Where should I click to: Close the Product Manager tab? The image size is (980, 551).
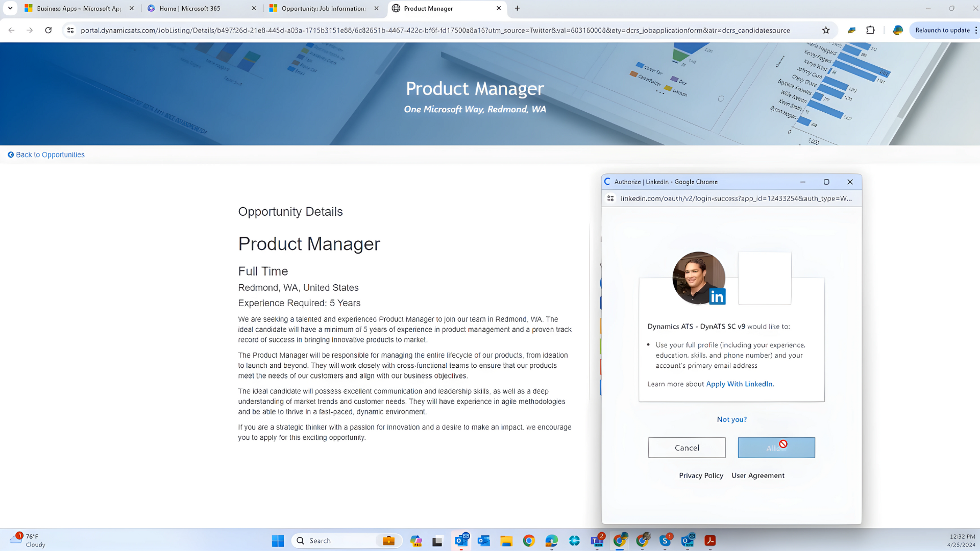pyautogui.click(x=499, y=8)
